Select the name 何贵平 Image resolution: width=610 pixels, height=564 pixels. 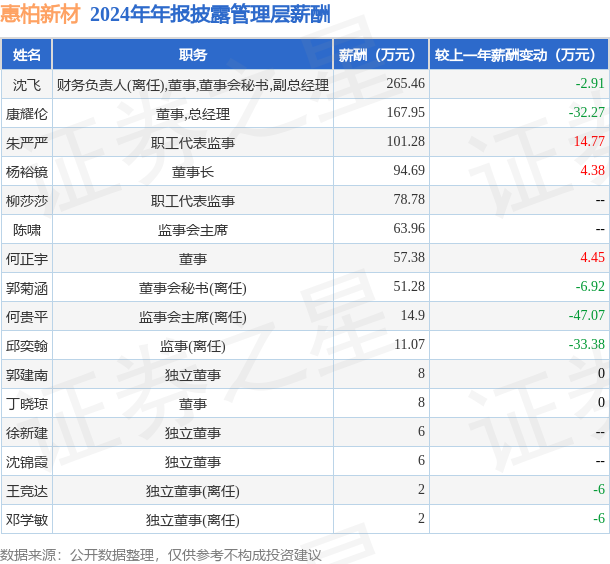[26, 317]
